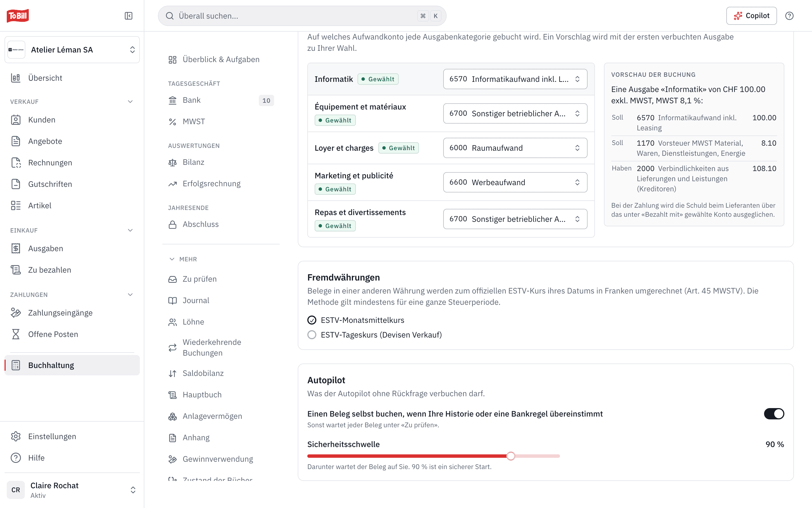Image resolution: width=812 pixels, height=508 pixels.
Task: Open Hilfe in the sidebar
Action: 72,458
